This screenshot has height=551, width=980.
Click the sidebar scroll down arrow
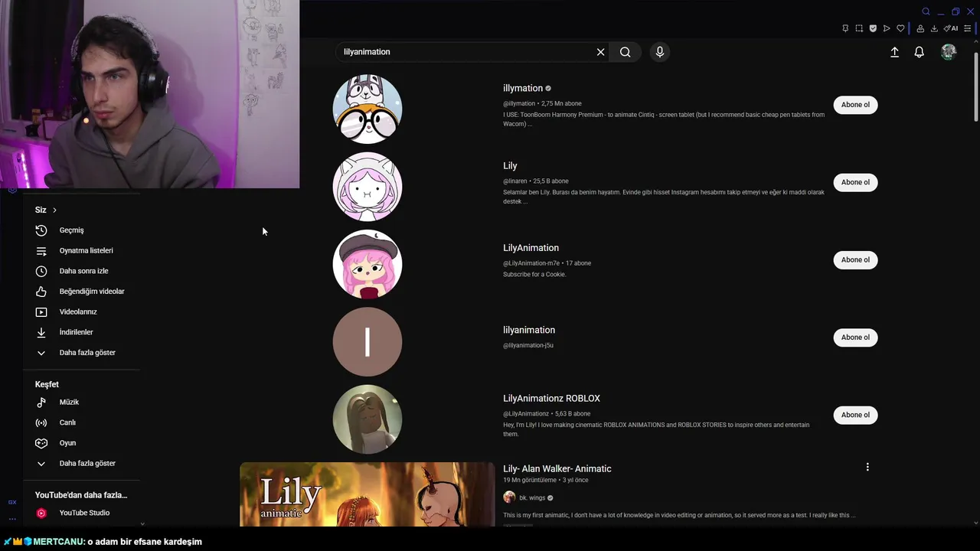tap(142, 523)
